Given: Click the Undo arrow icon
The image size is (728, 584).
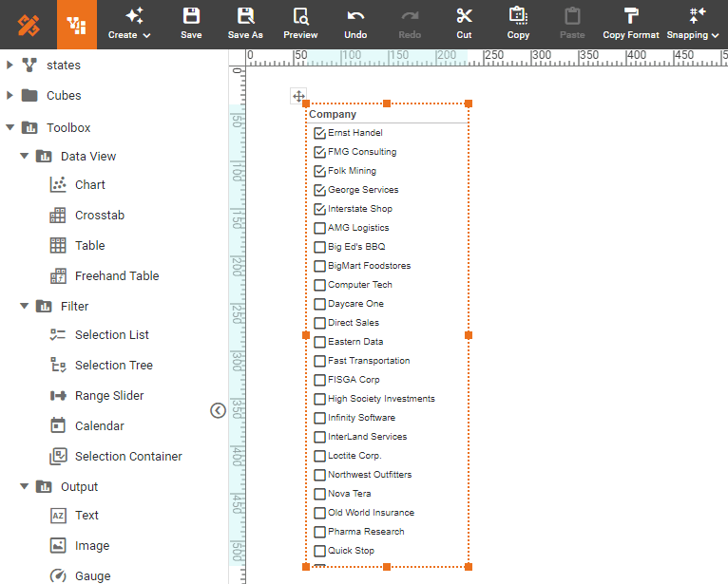Looking at the screenshot, I should (x=355, y=16).
